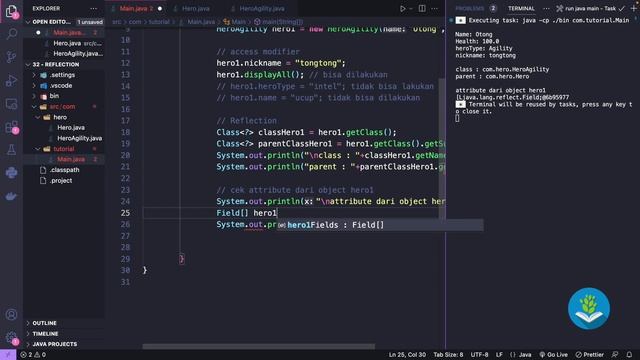Screen dimensions: 640x360
Task: Open HeroAgility.java in the file tree
Action: click(x=80, y=138)
